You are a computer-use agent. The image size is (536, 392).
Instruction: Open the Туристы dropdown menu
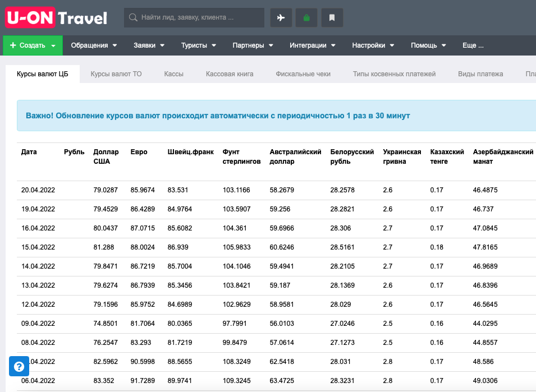199,45
